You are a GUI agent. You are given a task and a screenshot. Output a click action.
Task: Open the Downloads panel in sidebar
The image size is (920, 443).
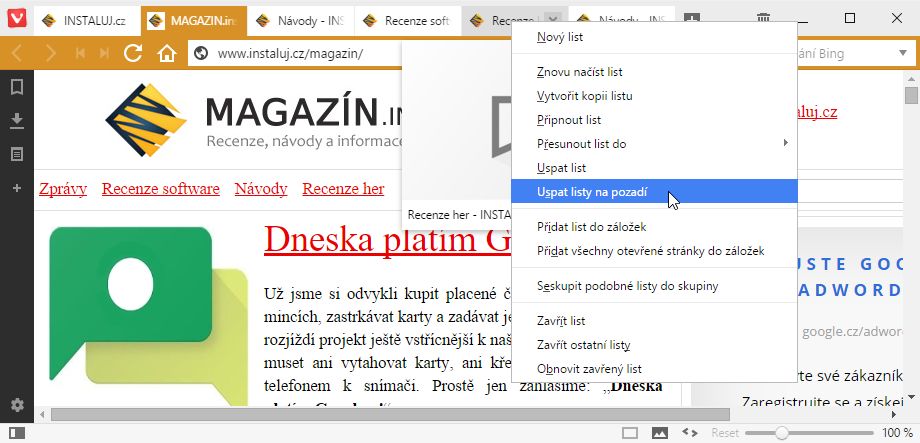point(17,121)
